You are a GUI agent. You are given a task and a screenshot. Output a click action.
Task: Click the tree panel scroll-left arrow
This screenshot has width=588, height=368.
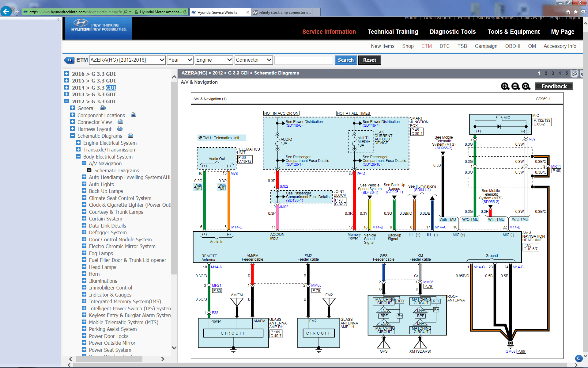pyautogui.click(x=71, y=359)
